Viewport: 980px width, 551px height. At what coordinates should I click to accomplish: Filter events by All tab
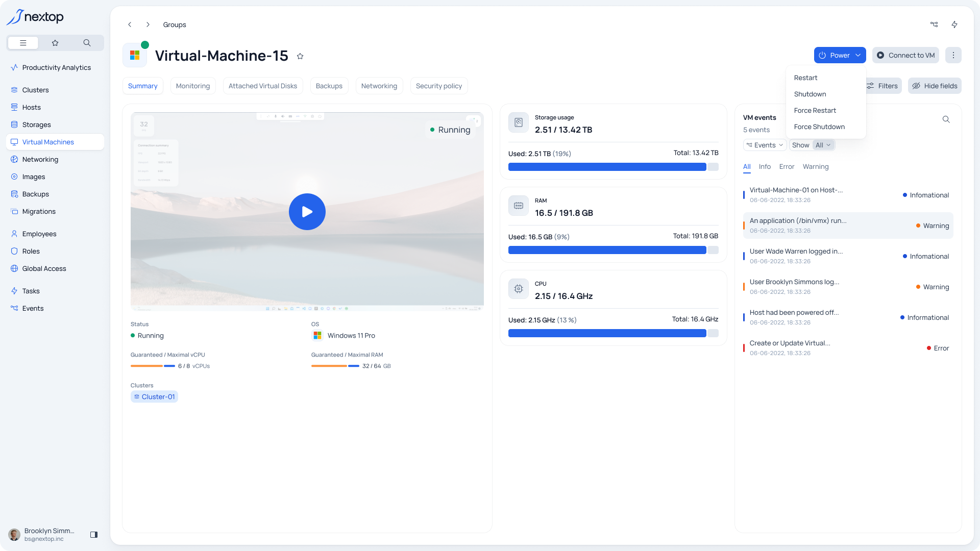point(747,167)
